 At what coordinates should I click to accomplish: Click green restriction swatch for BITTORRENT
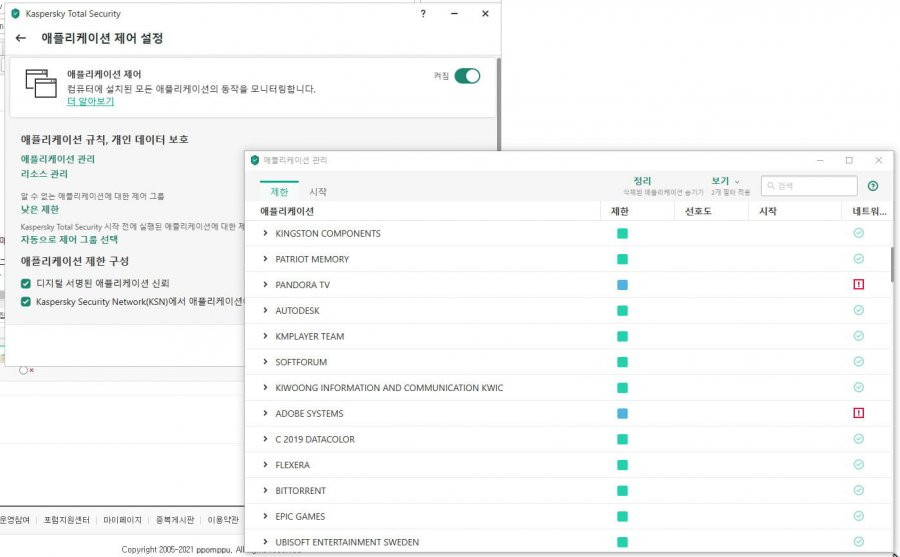(x=622, y=490)
